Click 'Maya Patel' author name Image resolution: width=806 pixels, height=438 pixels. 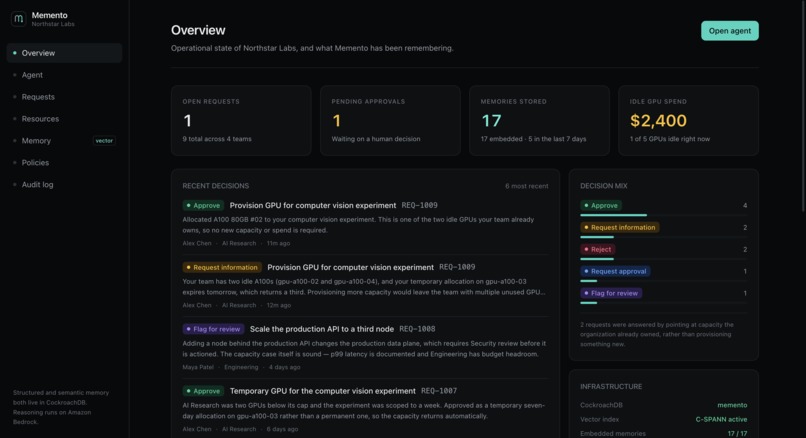click(x=198, y=367)
